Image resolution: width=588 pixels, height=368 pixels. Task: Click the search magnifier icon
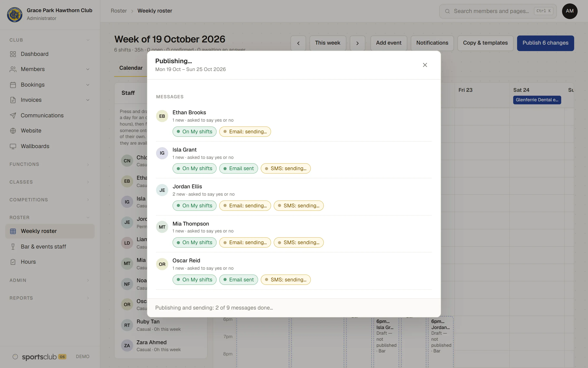point(447,11)
